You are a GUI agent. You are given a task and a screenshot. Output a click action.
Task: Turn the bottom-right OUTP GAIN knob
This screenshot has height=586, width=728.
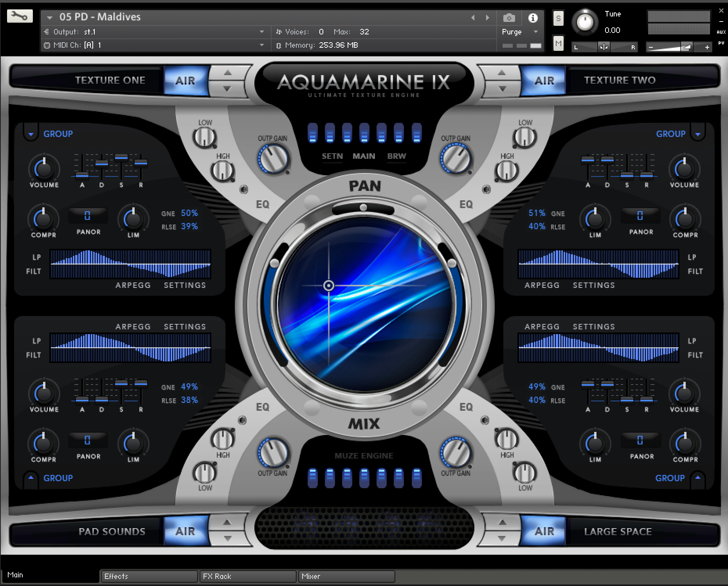pyautogui.click(x=456, y=453)
